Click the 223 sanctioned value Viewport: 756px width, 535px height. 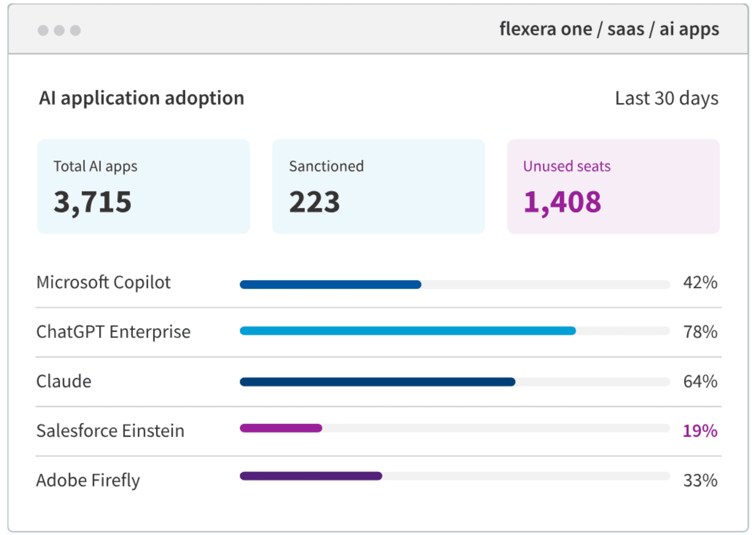point(315,202)
